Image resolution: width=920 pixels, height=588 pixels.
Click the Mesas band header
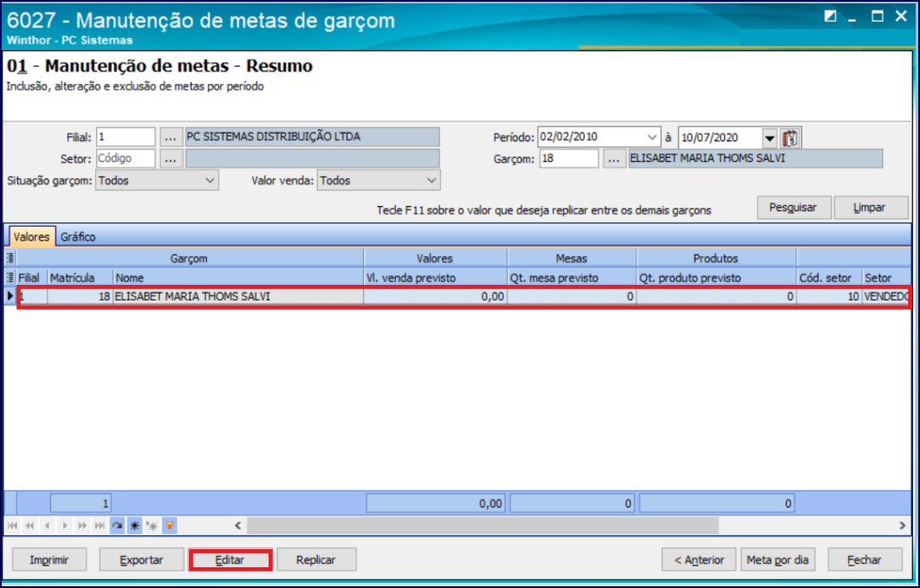tap(572, 258)
